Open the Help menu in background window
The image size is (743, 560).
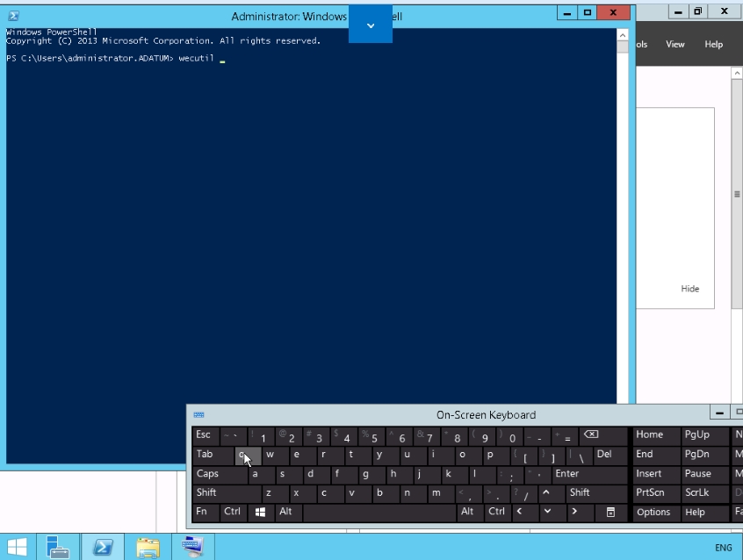tap(714, 45)
